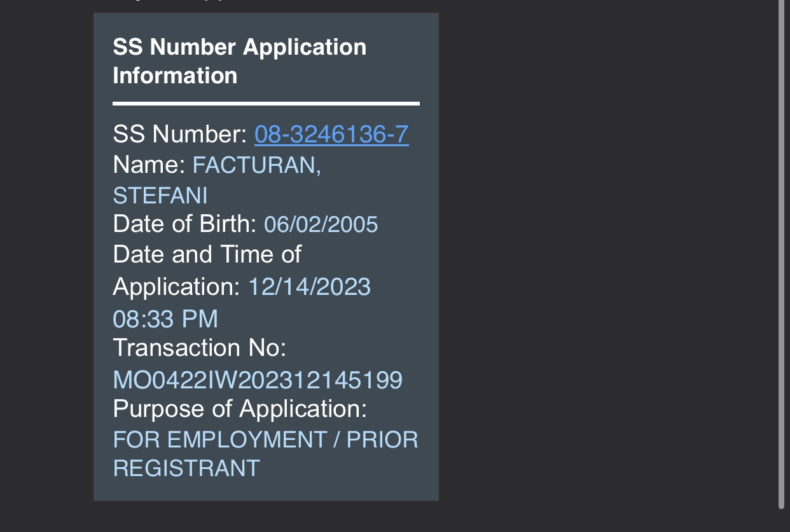Viewport: 790px width, 532px height.
Task: Click the "Date of Birth:" label
Action: (x=184, y=224)
